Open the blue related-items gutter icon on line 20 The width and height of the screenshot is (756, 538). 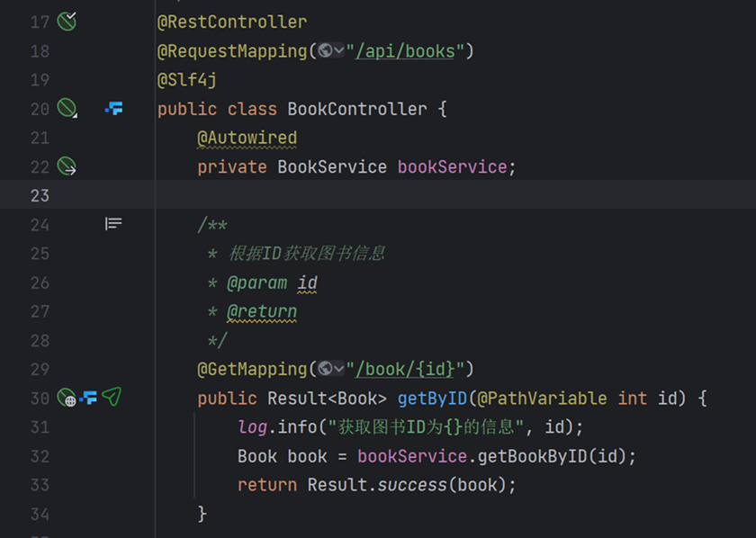113,108
